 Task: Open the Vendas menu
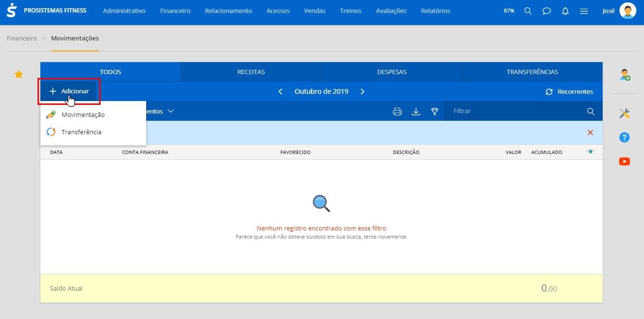[315, 11]
